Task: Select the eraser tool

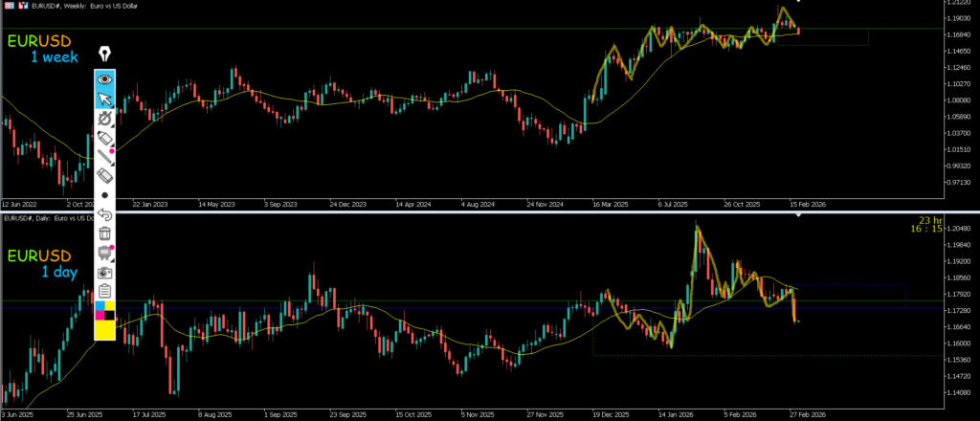Action: (x=105, y=176)
